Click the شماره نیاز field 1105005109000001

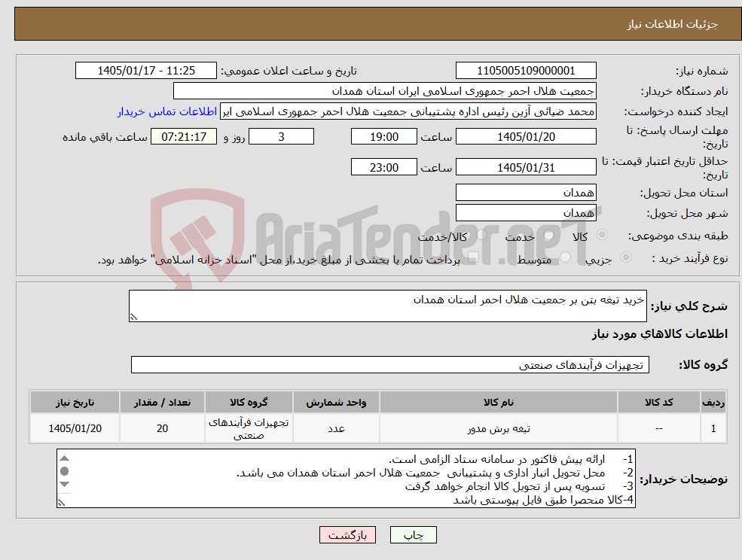click(526, 71)
